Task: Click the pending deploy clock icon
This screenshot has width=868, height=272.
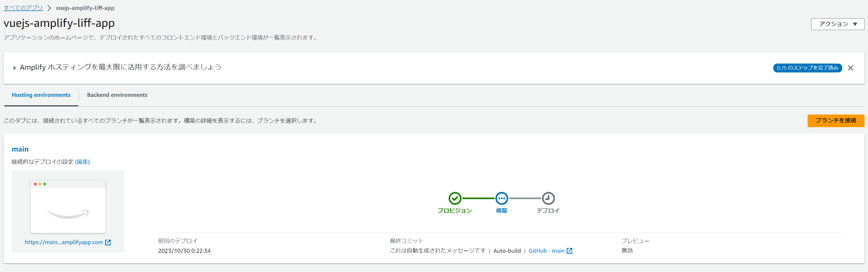Action: tap(548, 198)
